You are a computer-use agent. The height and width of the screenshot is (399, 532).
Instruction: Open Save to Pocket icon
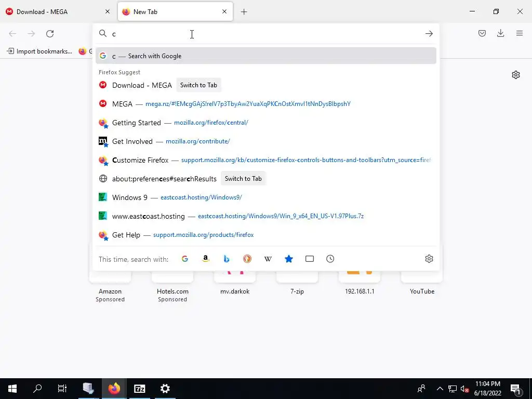482,33
